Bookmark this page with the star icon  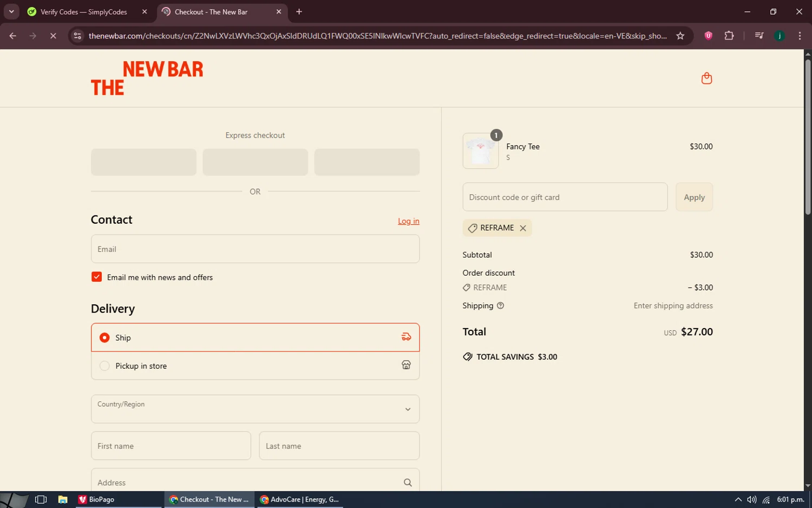680,36
